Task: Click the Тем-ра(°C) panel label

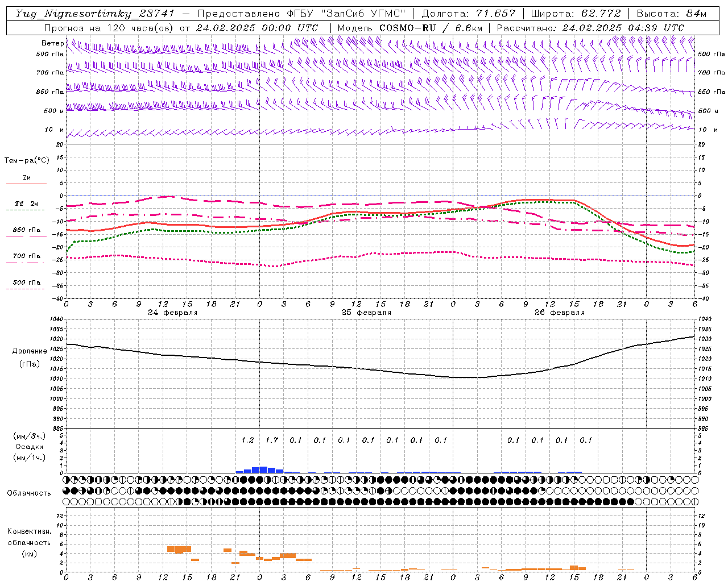Action: [27, 161]
